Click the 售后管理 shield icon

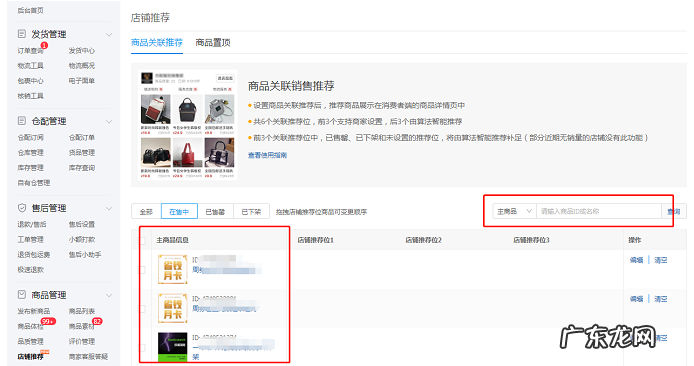point(22,208)
